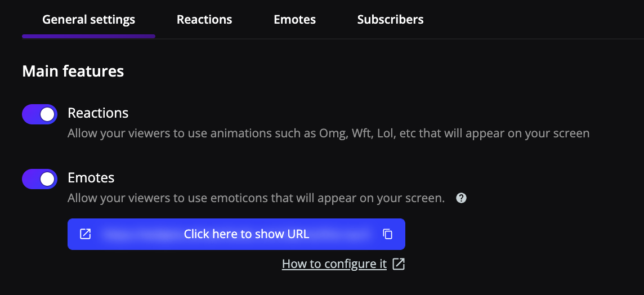Click the purple underline beneath General settings

[x=89, y=37]
